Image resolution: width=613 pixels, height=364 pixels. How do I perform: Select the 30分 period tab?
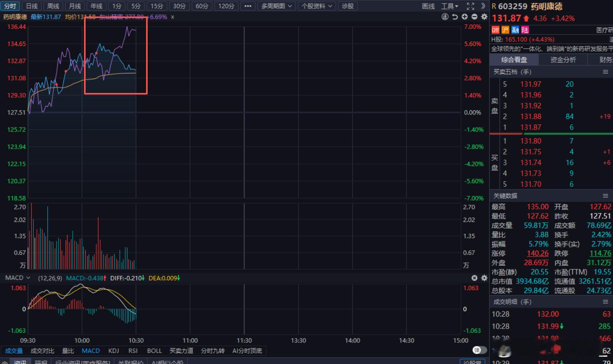point(179,6)
